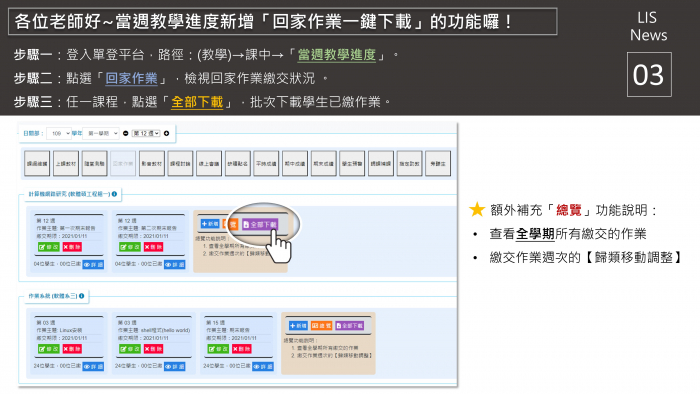Open the 第一學期 semester dropdown
Screen dimensions: 700x394
coord(101,133)
